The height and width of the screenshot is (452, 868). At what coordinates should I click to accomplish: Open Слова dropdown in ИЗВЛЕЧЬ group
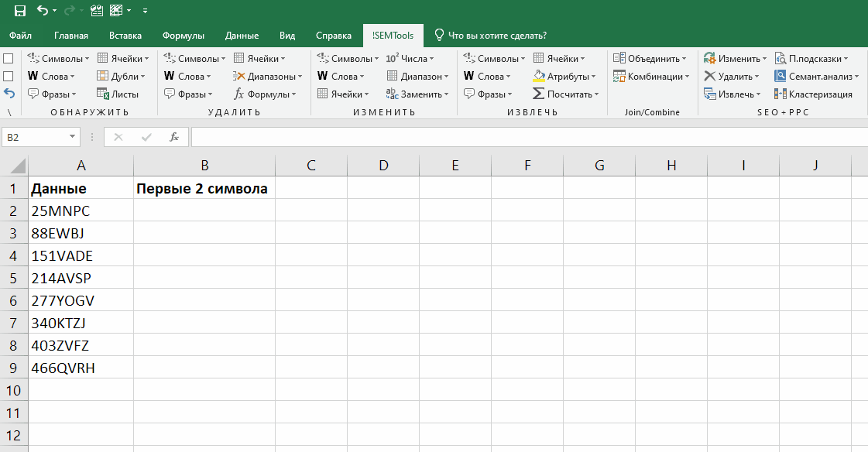tap(487, 77)
